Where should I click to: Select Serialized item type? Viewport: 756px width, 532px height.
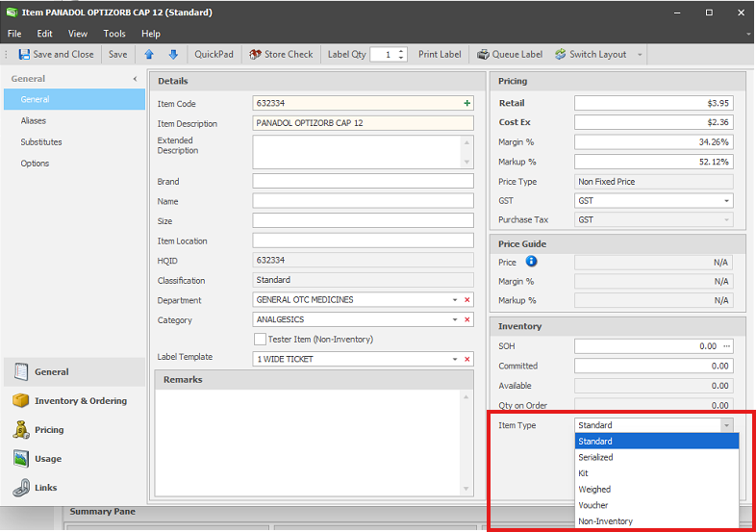657,457
